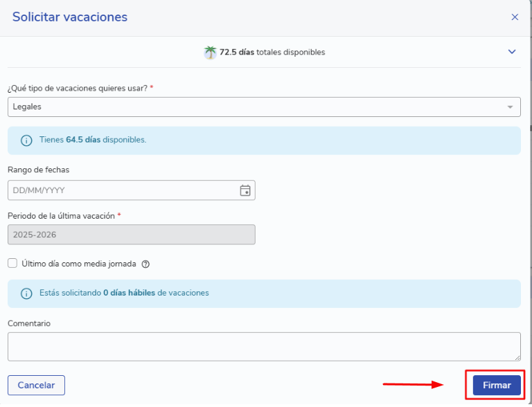Expand the total available days chevron

click(512, 51)
